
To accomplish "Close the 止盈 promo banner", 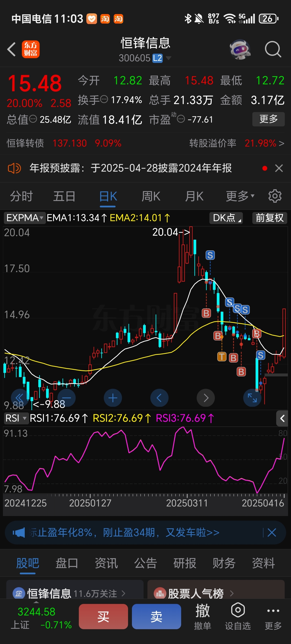I will point(272,533).
